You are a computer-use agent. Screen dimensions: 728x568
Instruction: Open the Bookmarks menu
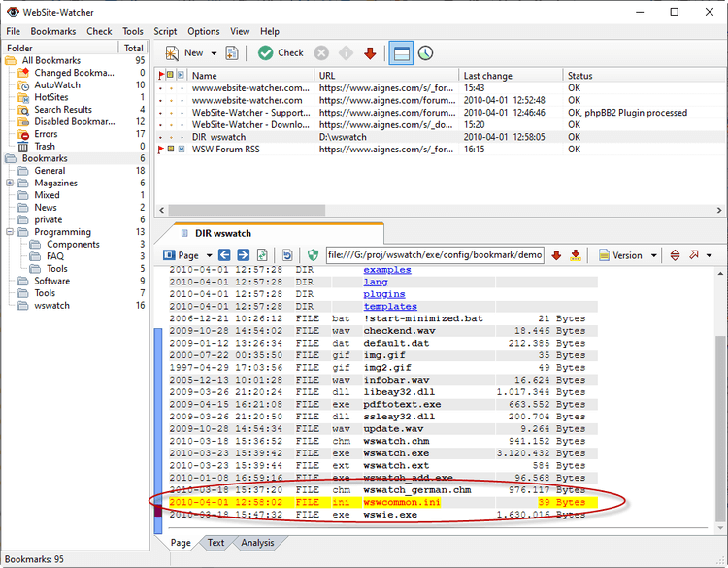52,31
